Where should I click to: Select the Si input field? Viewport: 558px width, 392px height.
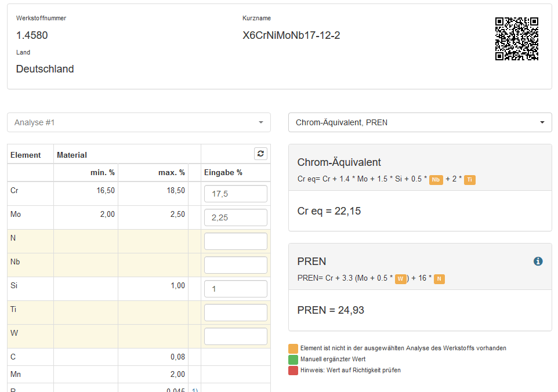coord(235,289)
